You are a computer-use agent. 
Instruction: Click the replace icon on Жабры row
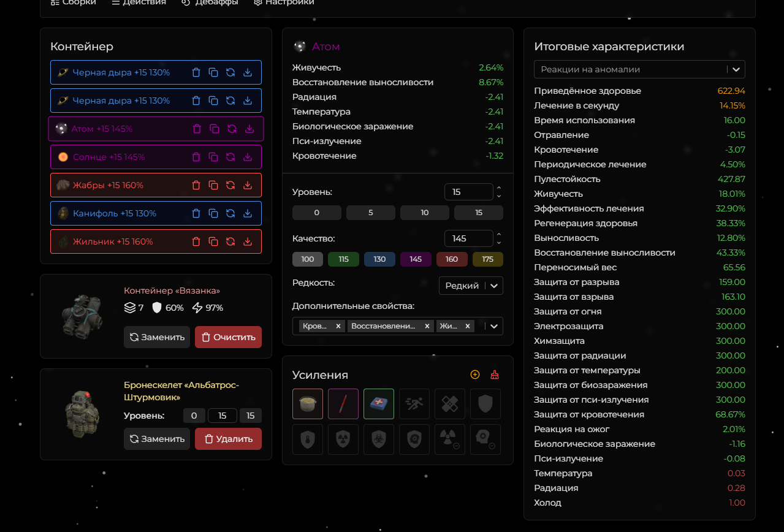click(230, 185)
